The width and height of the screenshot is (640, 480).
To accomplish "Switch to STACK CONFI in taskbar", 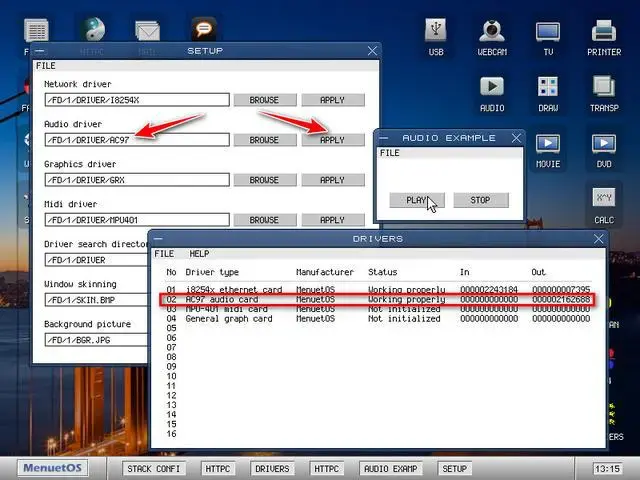I will click(x=153, y=468).
